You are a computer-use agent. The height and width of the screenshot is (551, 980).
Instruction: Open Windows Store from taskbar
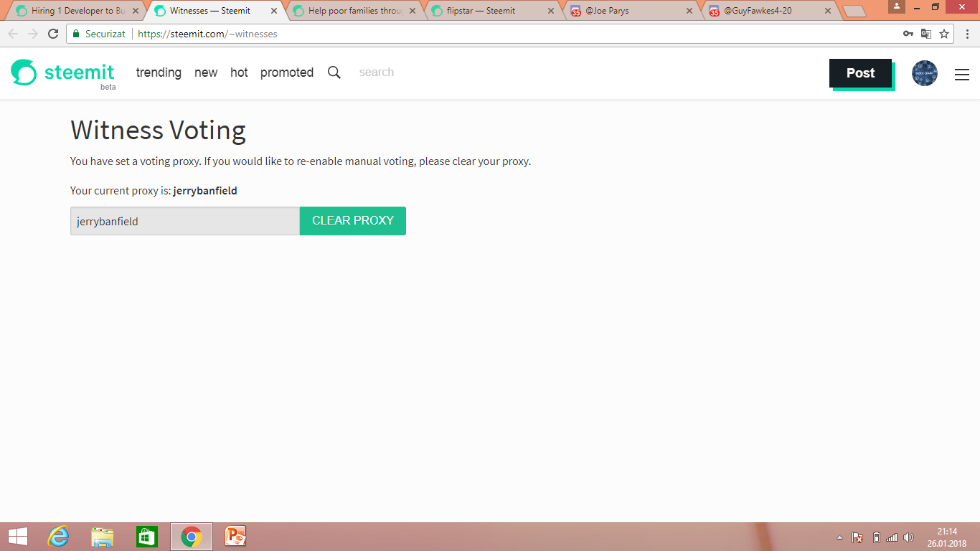point(146,537)
